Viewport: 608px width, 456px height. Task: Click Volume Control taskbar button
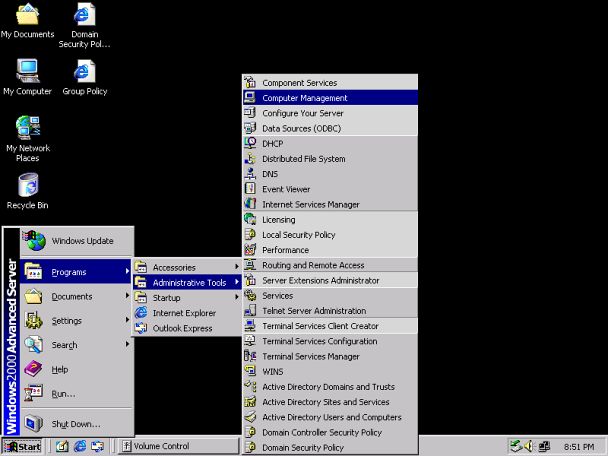(x=178, y=446)
